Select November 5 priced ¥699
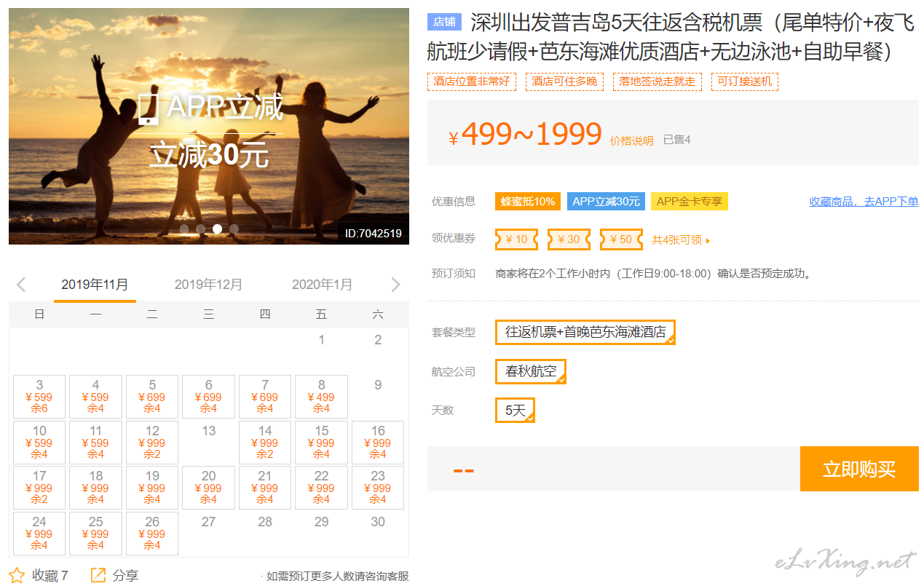The width and height of the screenshot is (924, 586). (152, 397)
